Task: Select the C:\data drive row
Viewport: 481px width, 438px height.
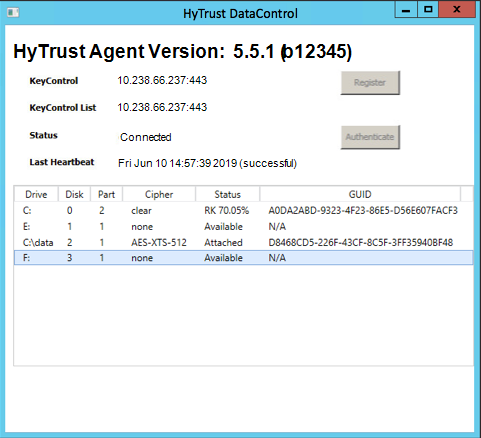Action: click(x=243, y=242)
